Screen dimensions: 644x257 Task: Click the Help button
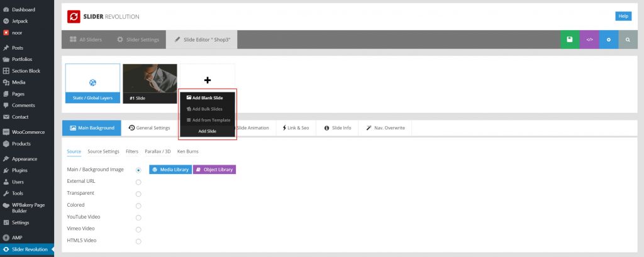(x=623, y=16)
